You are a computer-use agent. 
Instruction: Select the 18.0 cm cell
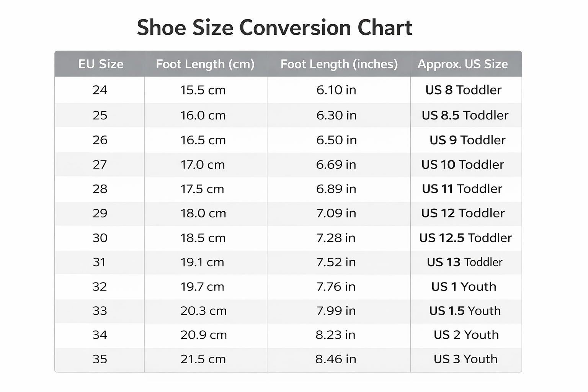(x=203, y=213)
